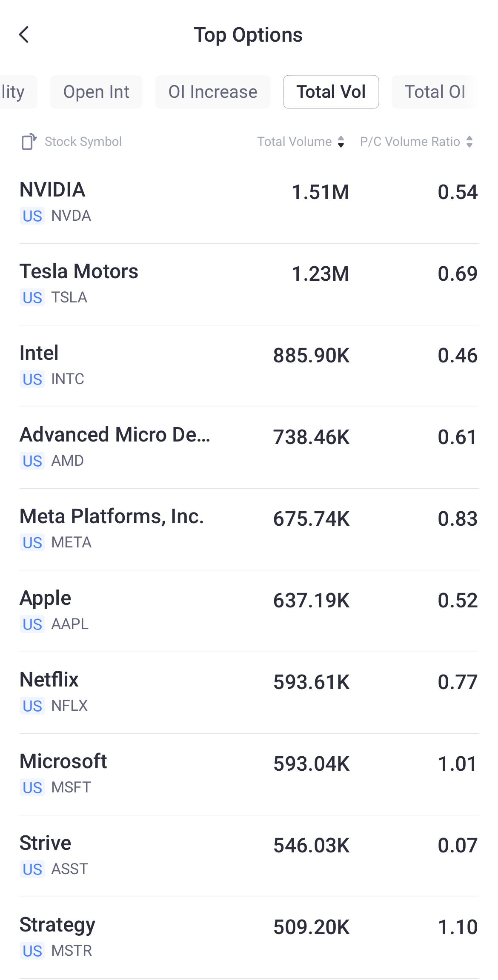This screenshot has width=498, height=980.
Task: Click the Stock Symbol column header
Action: tap(83, 142)
